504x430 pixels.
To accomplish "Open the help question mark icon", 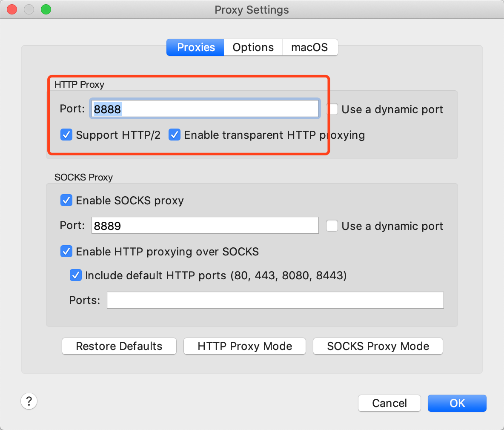I will [x=29, y=401].
